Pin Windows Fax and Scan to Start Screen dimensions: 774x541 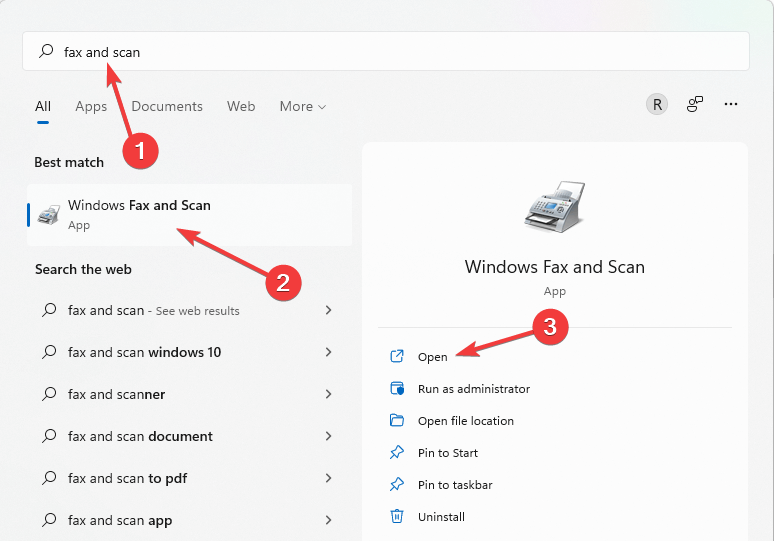click(447, 453)
